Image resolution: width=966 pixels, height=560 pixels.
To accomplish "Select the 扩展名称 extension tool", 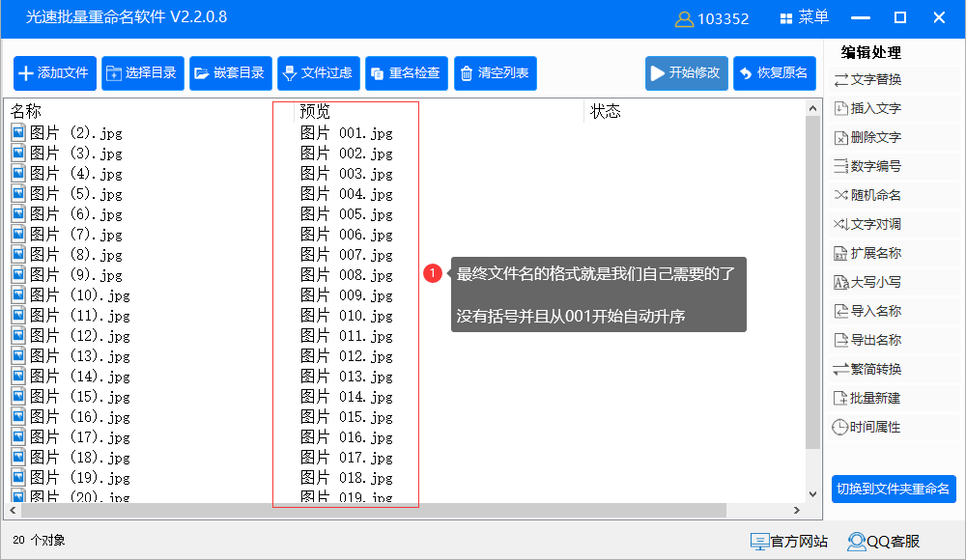I will coord(867,253).
